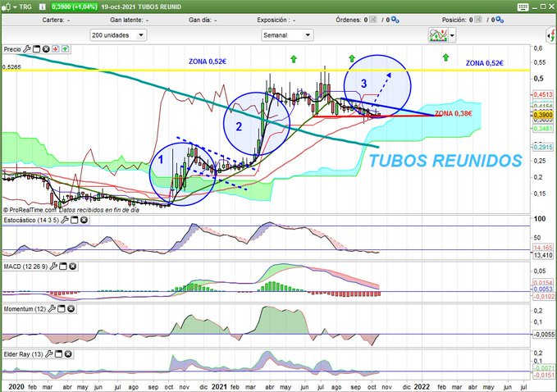Open the Semanal timeframe dropdown
The height and width of the screenshot is (392, 557).
[x=287, y=35]
